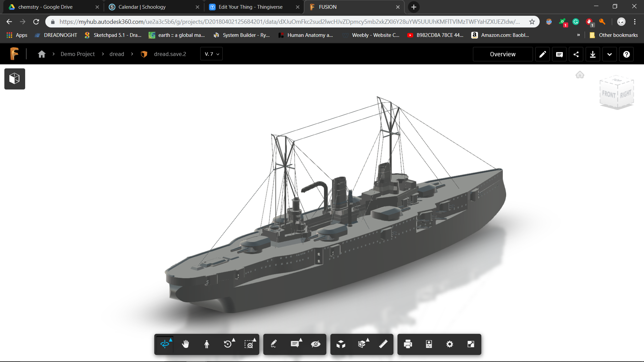
Task: Open DREADNOGHT bookmark
Action: [x=56, y=35]
